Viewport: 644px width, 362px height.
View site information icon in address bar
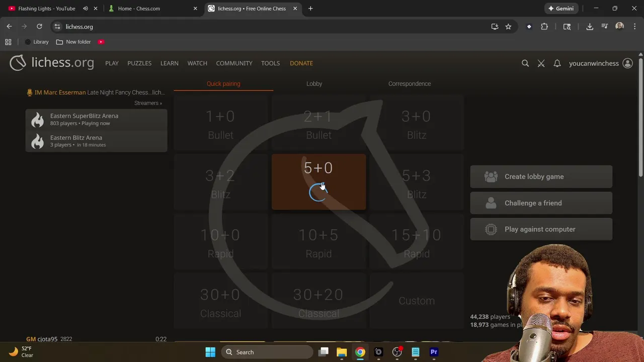pyautogui.click(x=57, y=27)
